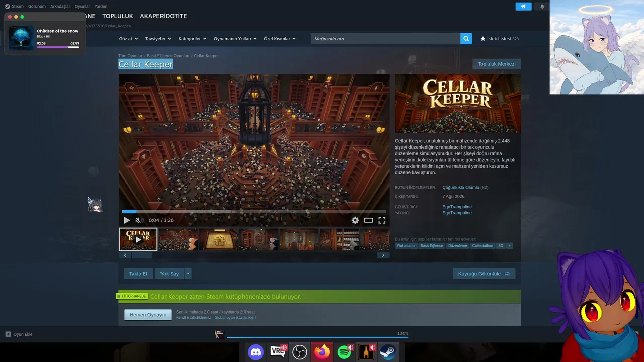The height and width of the screenshot is (362, 644).
Task: Open the dropdown arrow next to Yok Say
Action: click(x=188, y=274)
